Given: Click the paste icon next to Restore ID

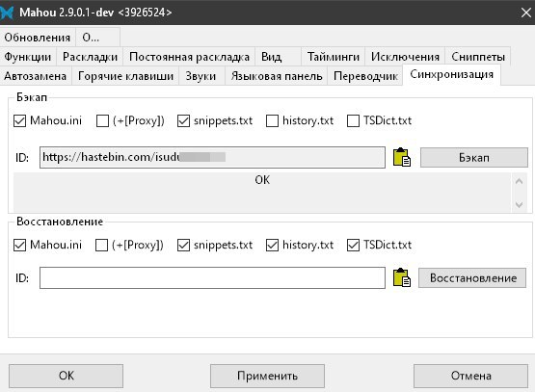Looking at the screenshot, I should 402,277.
